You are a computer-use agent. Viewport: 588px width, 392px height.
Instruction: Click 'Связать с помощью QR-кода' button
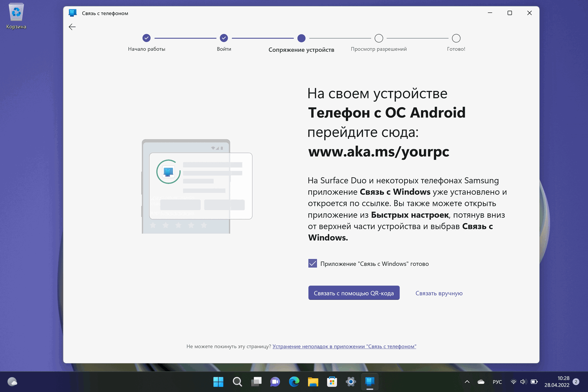(x=354, y=293)
